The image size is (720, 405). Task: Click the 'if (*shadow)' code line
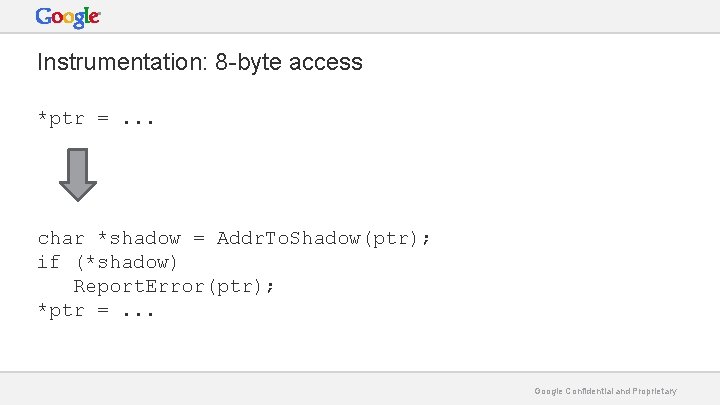(108, 262)
